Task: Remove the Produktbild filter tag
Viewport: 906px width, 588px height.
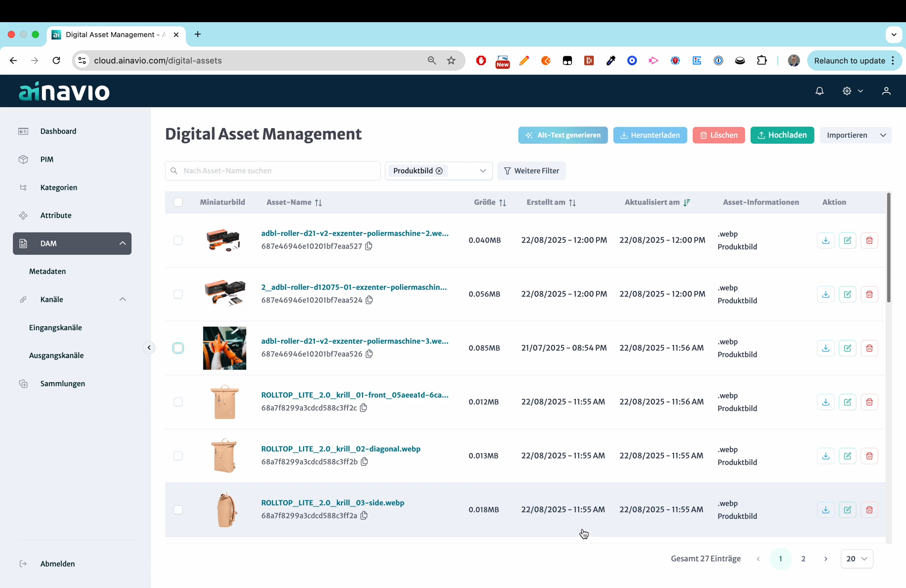Action: [x=439, y=171]
